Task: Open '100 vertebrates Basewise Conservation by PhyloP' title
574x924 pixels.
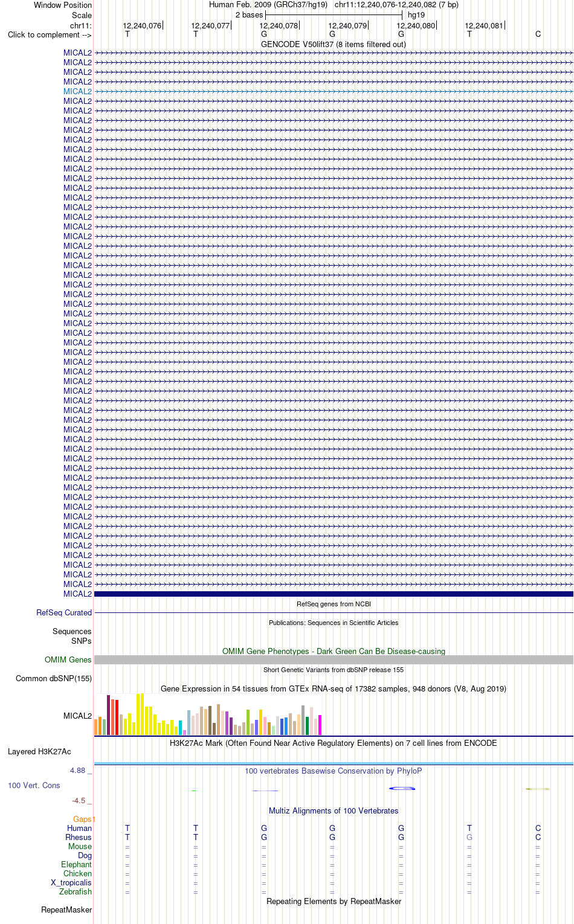Action: [x=334, y=771]
